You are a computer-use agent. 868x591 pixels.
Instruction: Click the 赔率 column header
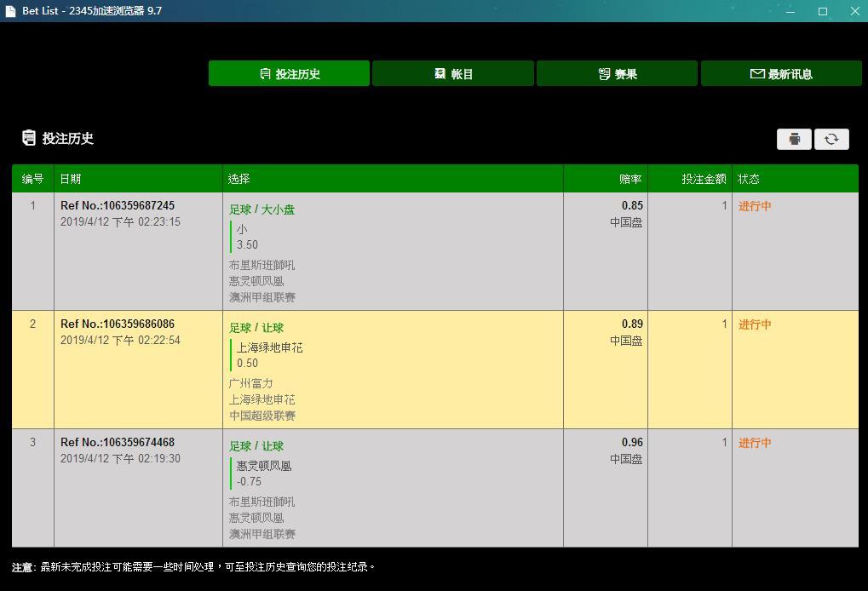[x=630, y=179]
